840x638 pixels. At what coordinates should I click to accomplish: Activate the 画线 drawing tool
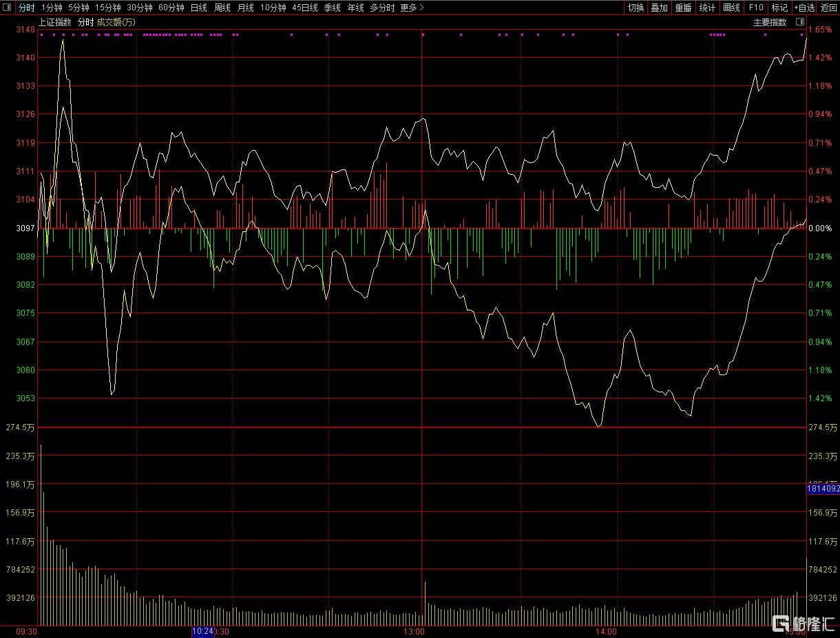pyautogui.click(x=731, y=8)
